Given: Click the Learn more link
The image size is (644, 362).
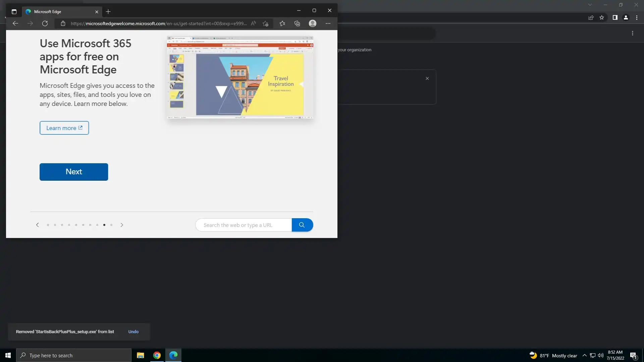Looking at the screenshot, I should (64, 128).
